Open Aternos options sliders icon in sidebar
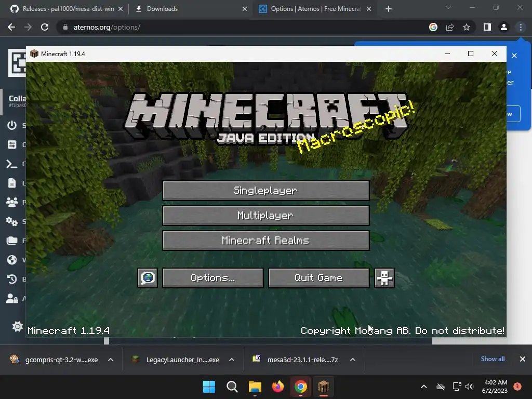Viewport: 532px width, 399px height. [x=12, y=144]
